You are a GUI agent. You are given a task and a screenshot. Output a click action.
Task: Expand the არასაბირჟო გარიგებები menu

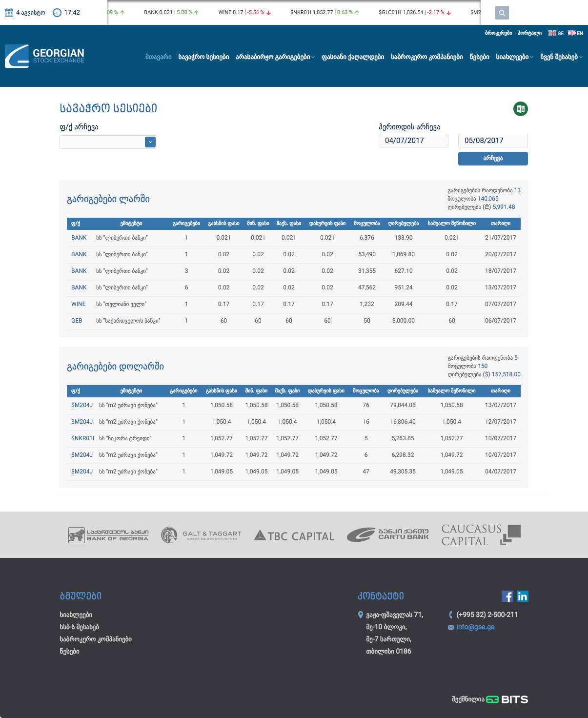click(x=275, y=57)
